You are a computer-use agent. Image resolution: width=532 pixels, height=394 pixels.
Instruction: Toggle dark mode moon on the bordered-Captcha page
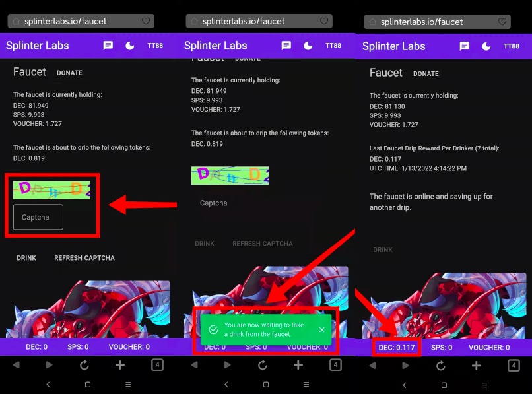[129, 46]
